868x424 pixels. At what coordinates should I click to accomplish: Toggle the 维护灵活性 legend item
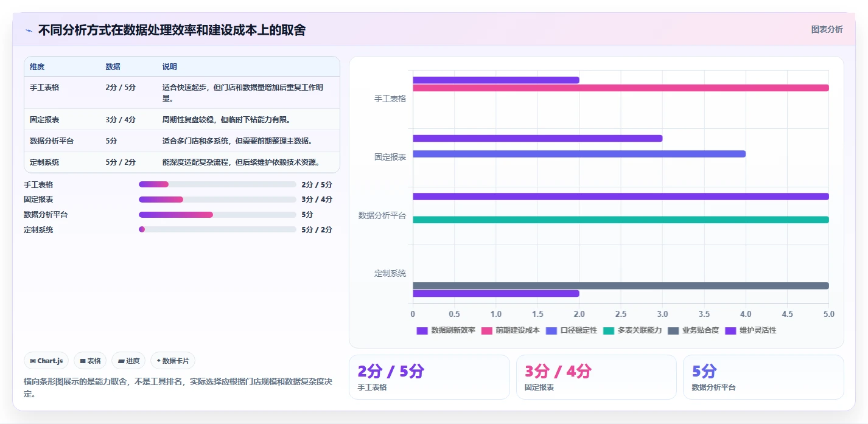pos(751,330)
